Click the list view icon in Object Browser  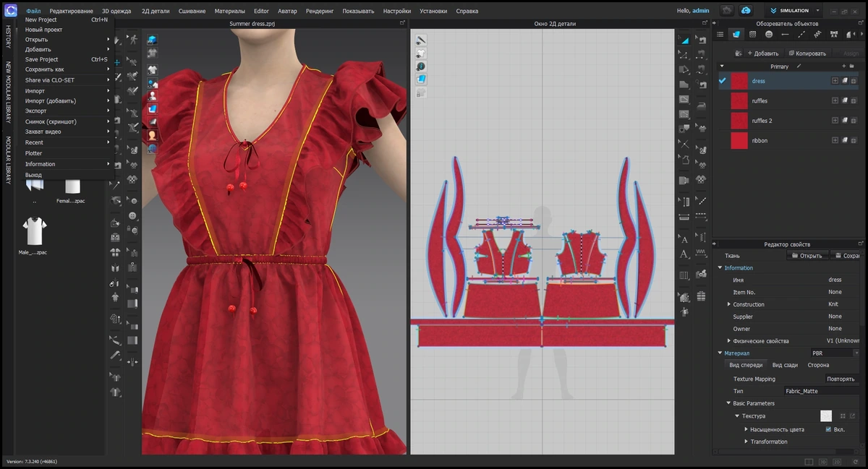[720, 34]
